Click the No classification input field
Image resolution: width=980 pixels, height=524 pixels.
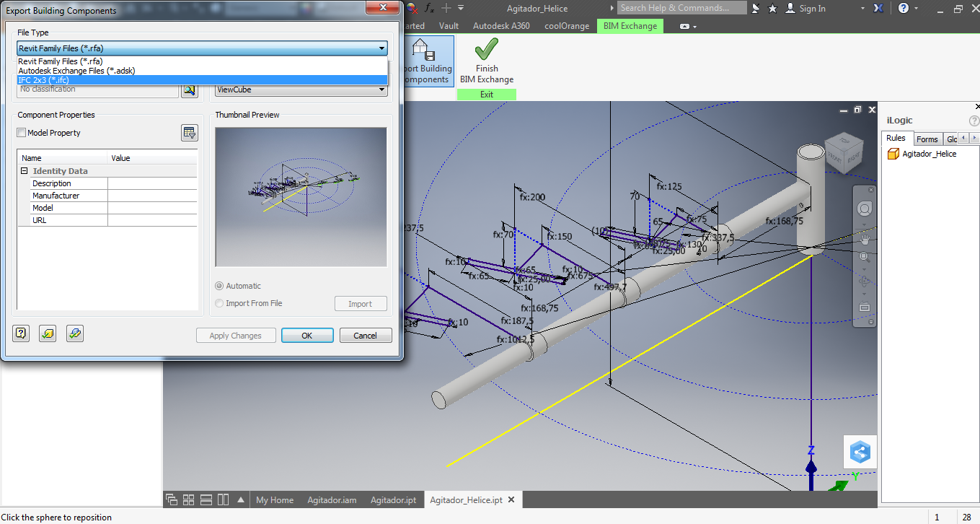(x=97, y=89)
